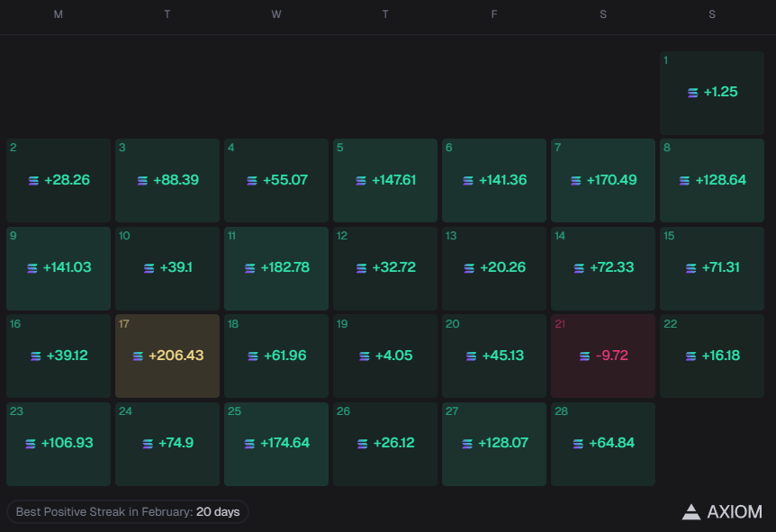Click the day number 16 label

tap(15, 324)
